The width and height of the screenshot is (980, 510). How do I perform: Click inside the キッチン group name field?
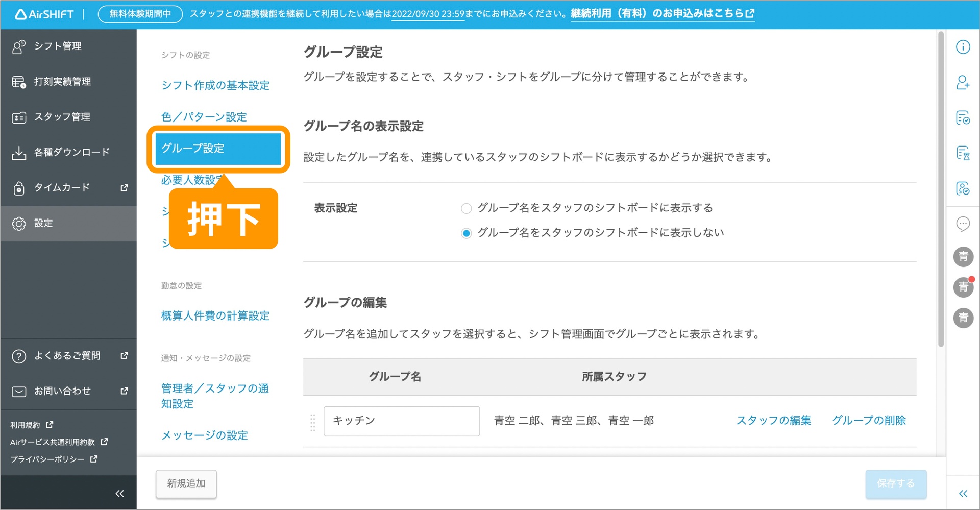[x=401, y=421]
